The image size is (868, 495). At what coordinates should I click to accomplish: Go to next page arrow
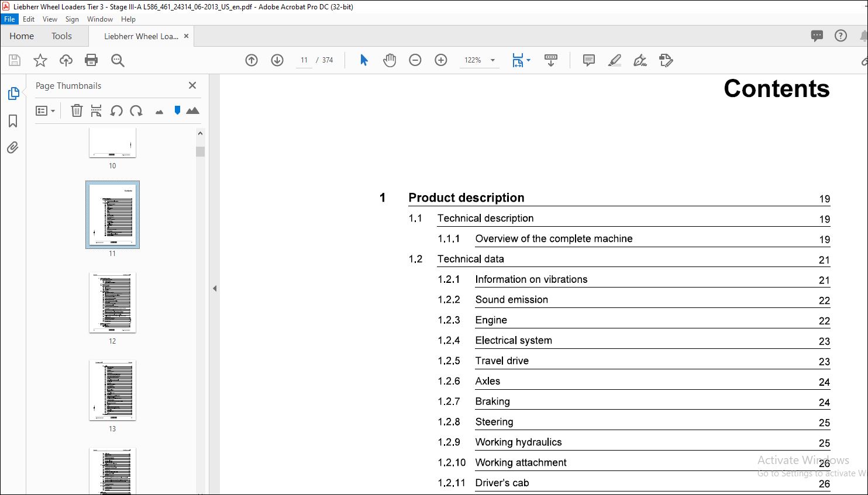point(277,60)
